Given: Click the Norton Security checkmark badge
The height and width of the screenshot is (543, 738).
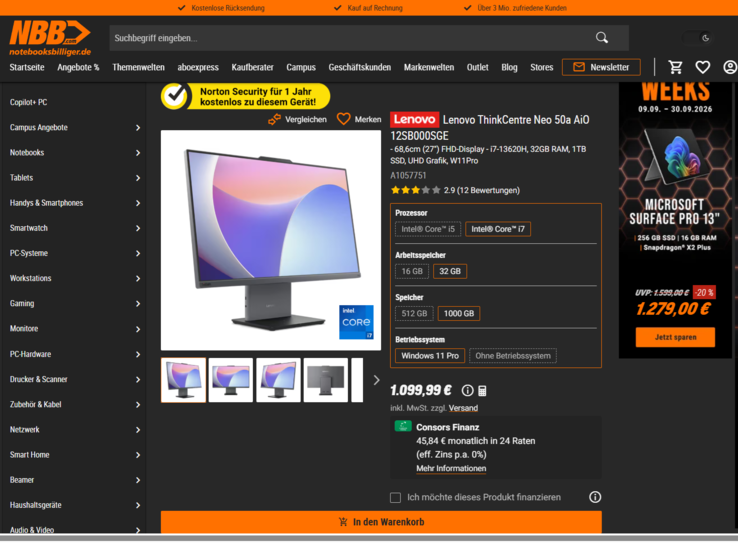Looking at the screenshot, I should pyautogui.click(x=175, y=96).
